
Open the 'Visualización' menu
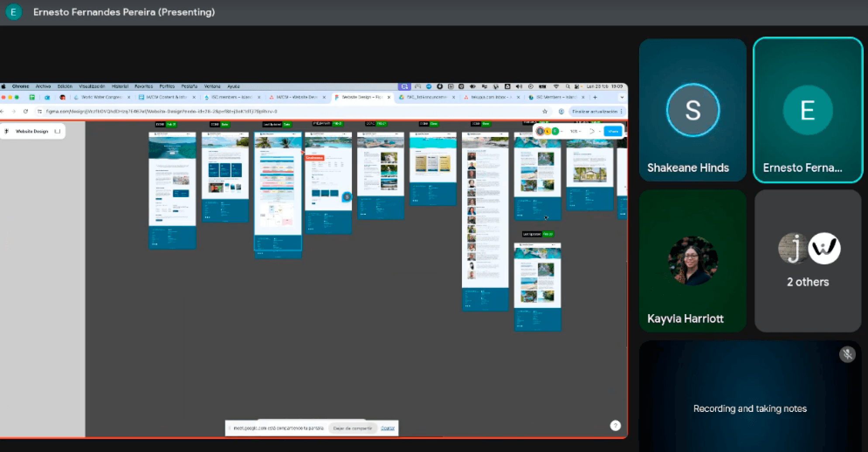point(92,86)
